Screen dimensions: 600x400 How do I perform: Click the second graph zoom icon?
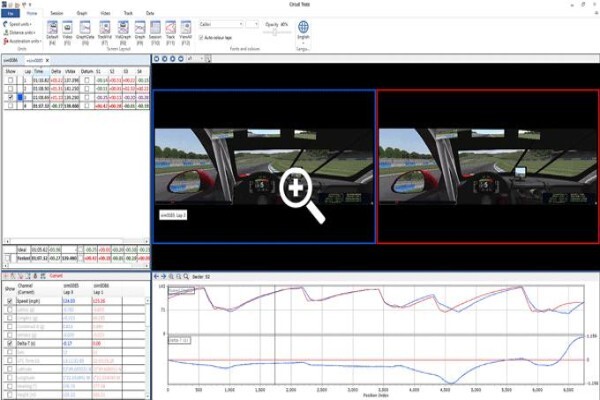[x=179, y=276]
